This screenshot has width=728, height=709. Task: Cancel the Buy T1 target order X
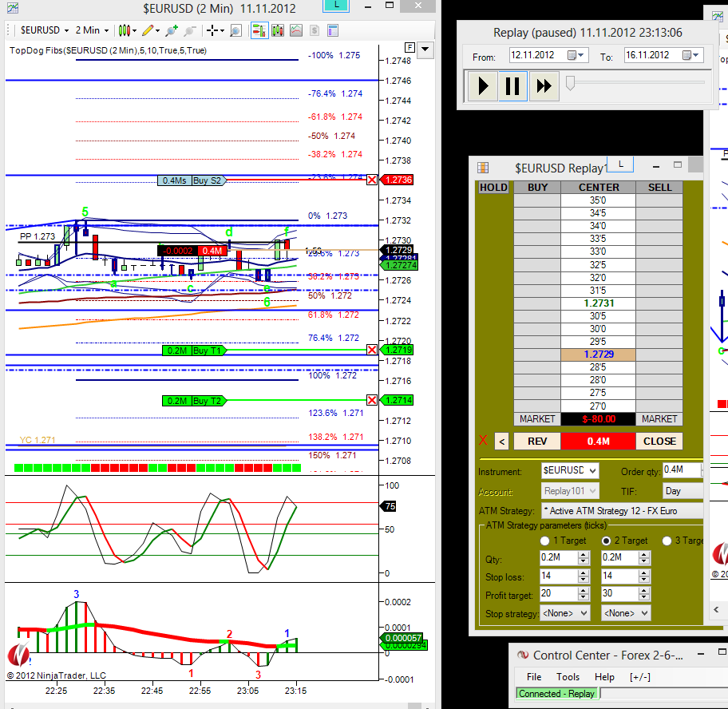372,350
